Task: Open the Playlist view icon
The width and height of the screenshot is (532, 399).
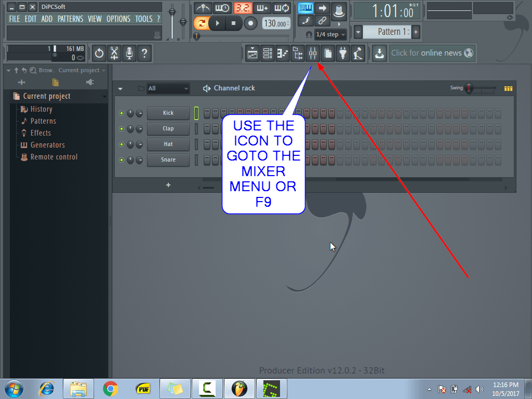Action: pyautogui.click(x=252, y=54)
